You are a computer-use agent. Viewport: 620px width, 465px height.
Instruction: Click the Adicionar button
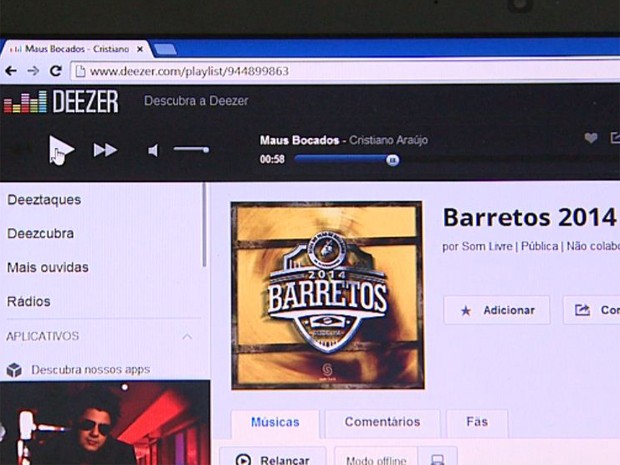pyautogui.click(x=497, y=310)
